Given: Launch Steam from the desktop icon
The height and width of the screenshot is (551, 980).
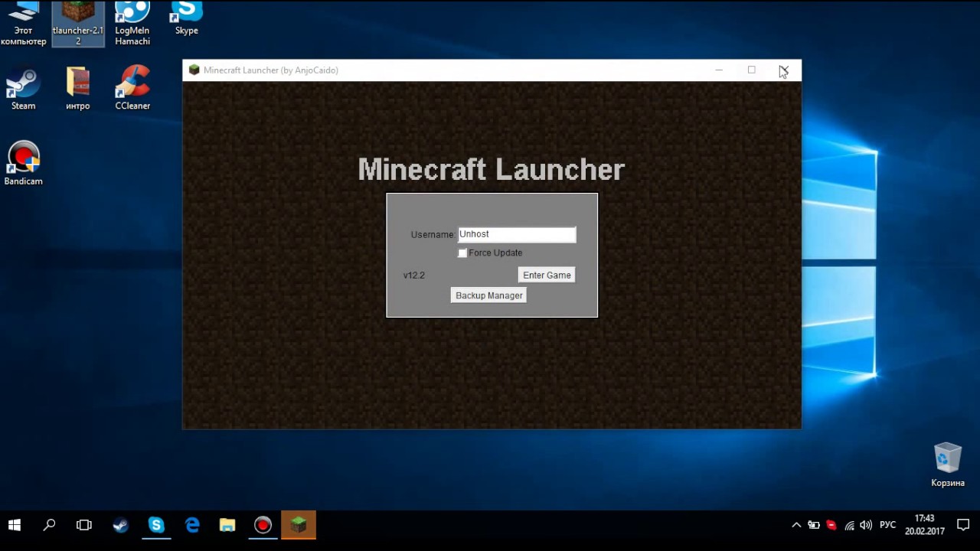Looking at the screenshot, I should tap(23, 90).
